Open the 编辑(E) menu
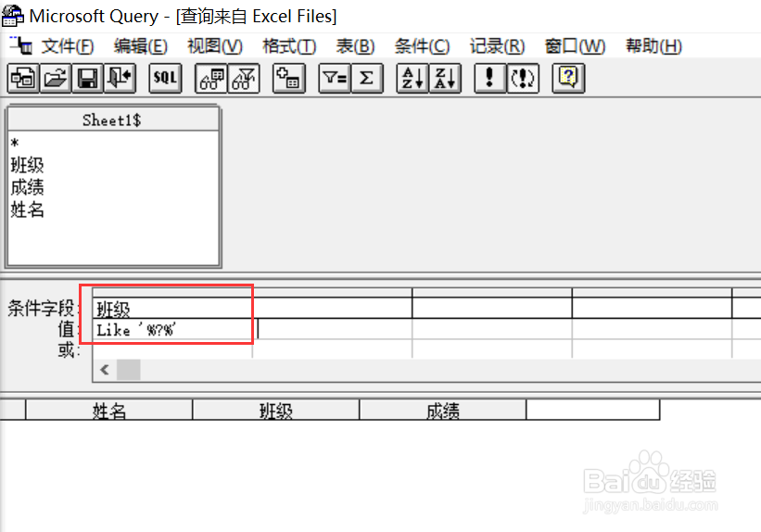This screenshot has width=761, height=532. click(141, 46)
